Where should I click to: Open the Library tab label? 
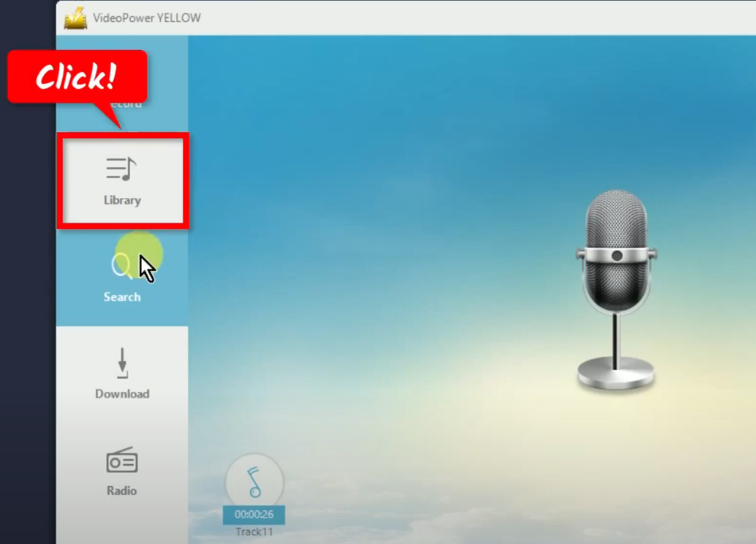(x=122, y=200)
